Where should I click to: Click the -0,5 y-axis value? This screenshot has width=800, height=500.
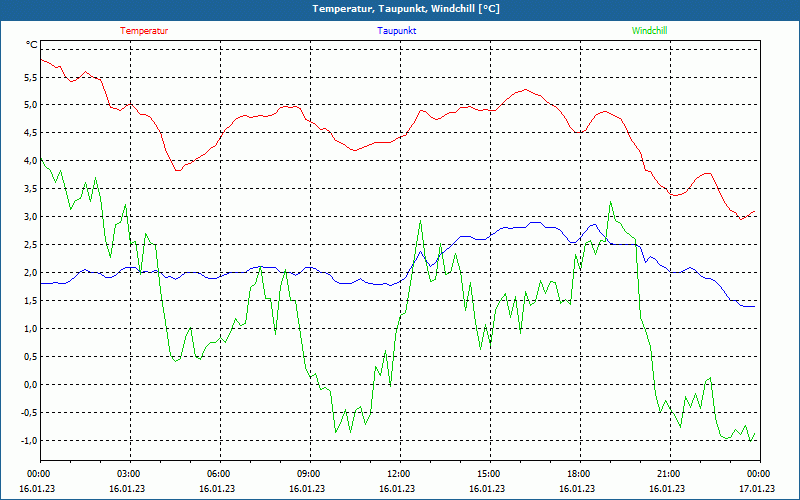pyautogui.click(x=29, y=413)
